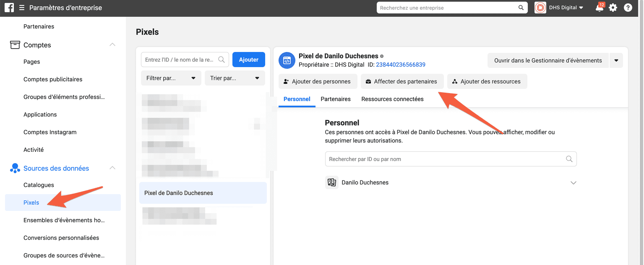Screen dimensions: 644x265
Task: Click the blue Ajouter button
Action: click(249, 60)
